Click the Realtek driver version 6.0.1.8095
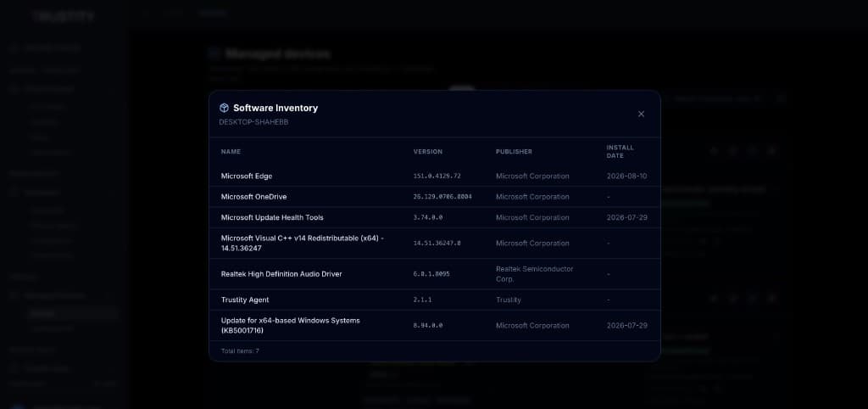The height and width of the screenshot is (409, 868). 431,274
